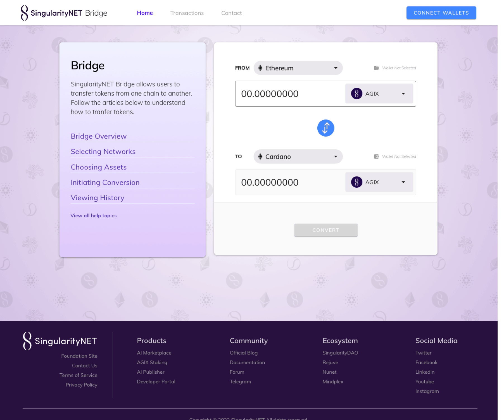The image size is (504, 420).
Task: Click the AGIX token logo in the TO field
Action: 356,182
